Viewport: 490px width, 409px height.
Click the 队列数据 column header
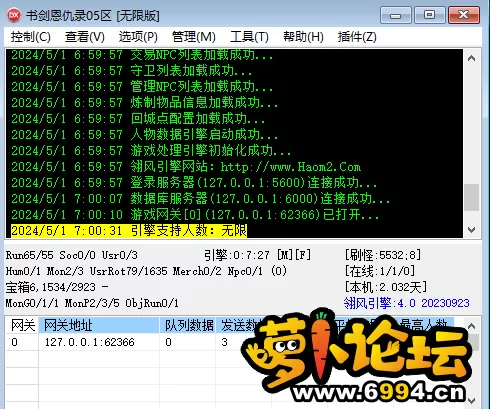tap(188, 325)
